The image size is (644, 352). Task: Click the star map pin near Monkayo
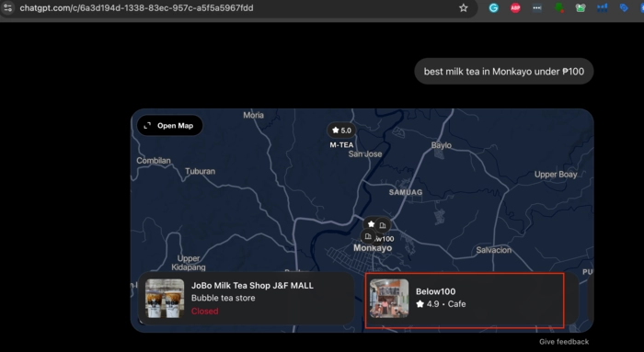[371, 224]
